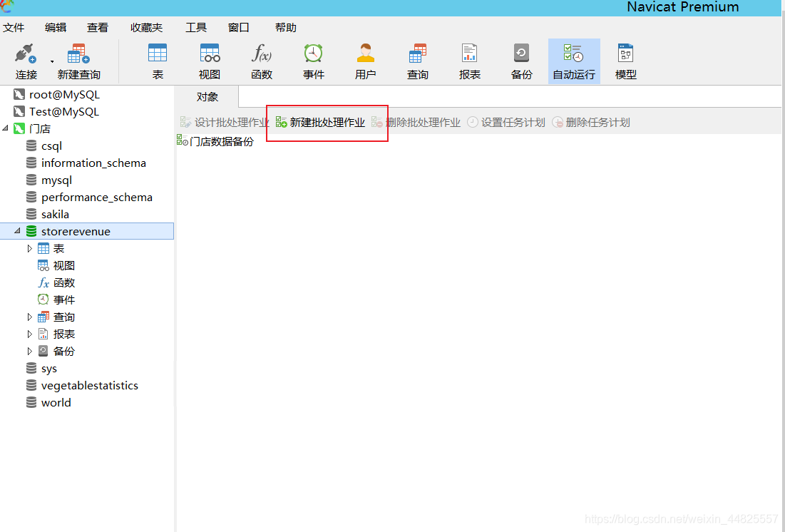Screen dimensions: 785x532
Task: Open the 查看 menu
Action: point(98,28)
